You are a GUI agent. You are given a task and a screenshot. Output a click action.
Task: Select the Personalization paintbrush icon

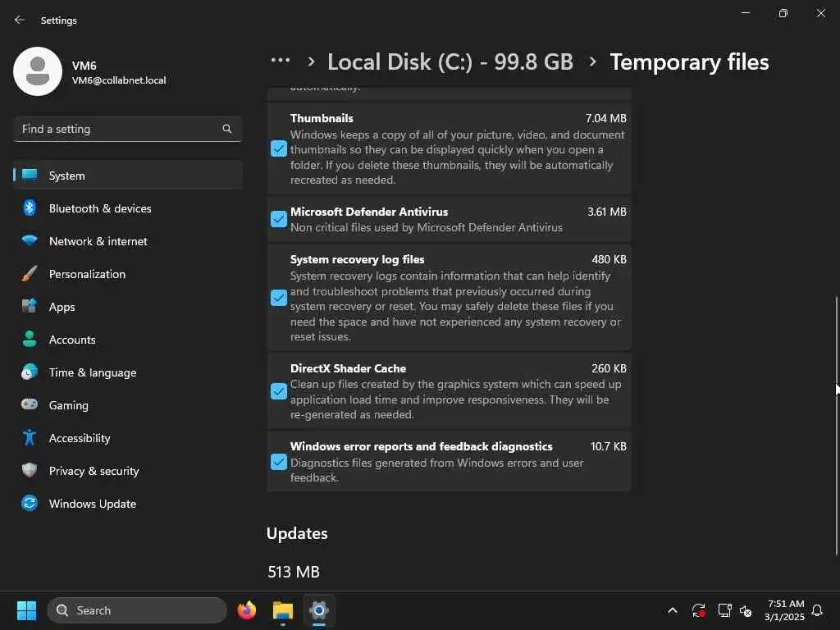point(30,274)
